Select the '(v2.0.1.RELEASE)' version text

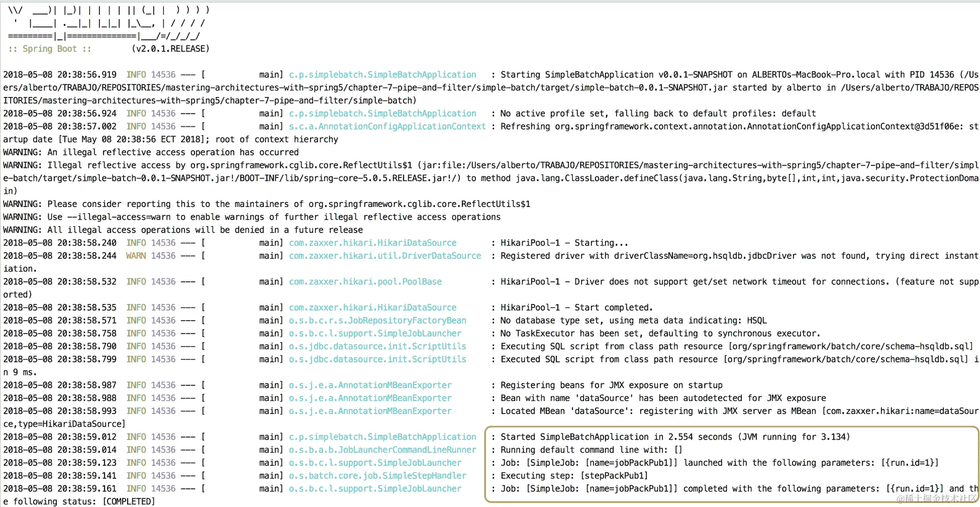coord(170,49)
